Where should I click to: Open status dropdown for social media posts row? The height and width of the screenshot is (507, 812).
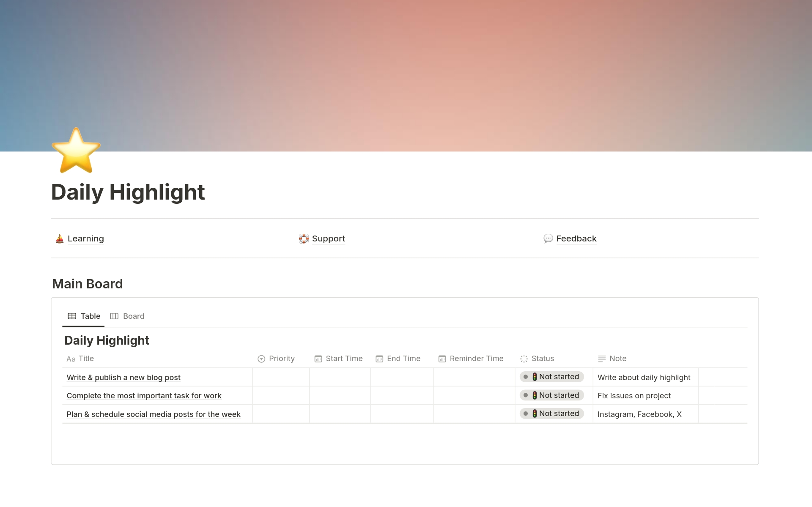pyautogui.click(x=551, y=414)
